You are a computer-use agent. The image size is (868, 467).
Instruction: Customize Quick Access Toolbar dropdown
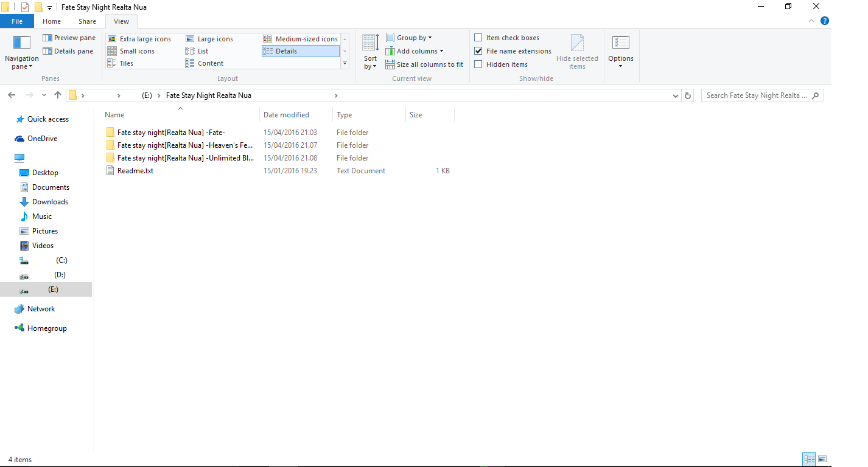point(49,7)
